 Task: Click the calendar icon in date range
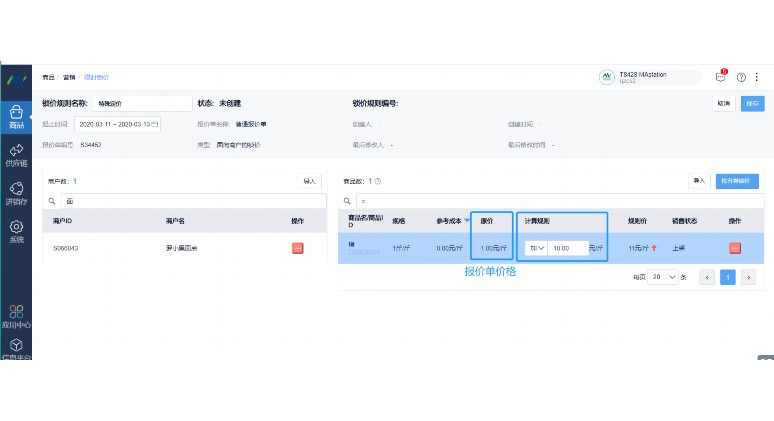pyautogui.click(x=155, y=124)
